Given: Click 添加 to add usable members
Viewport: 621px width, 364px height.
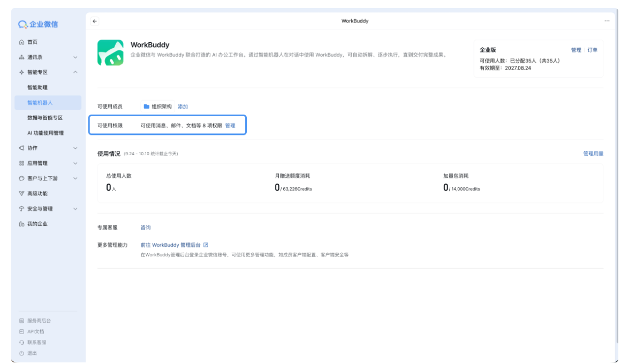Looking at the screenshot, I should click(x=183, y=107).
